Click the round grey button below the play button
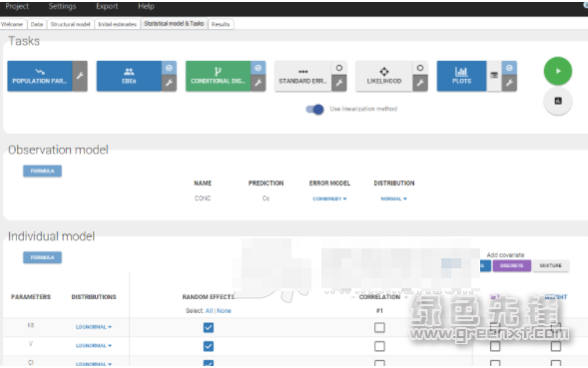Image resolution: width=588 pixels, height=368 pixels. tap(558, 101)
